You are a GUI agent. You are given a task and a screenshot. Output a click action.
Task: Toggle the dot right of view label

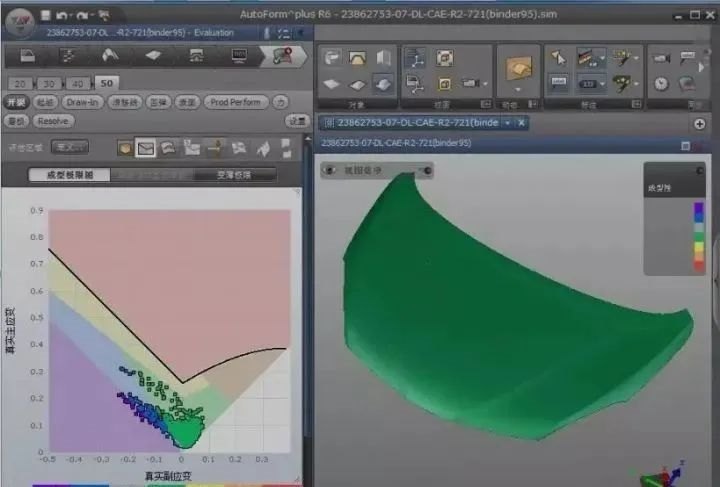tap(427, 171)
